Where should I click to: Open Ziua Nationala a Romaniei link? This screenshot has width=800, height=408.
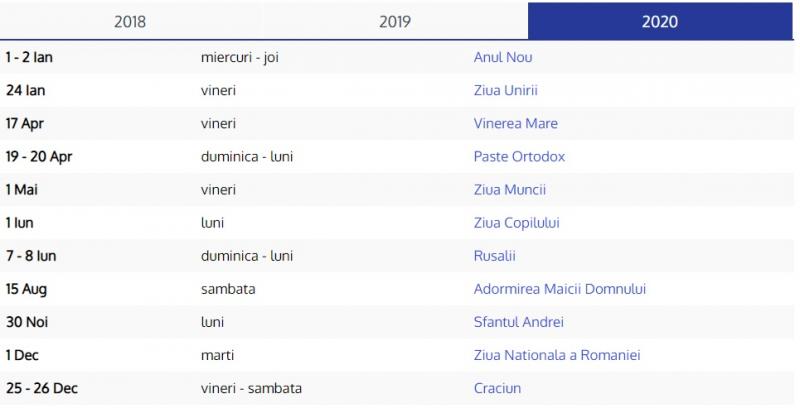(557, 355)
